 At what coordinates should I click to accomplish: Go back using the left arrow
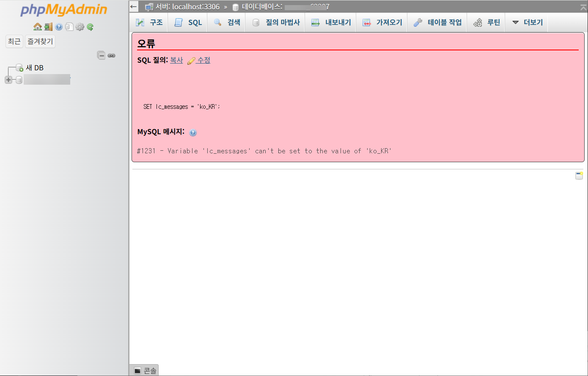tap(133, 6)
